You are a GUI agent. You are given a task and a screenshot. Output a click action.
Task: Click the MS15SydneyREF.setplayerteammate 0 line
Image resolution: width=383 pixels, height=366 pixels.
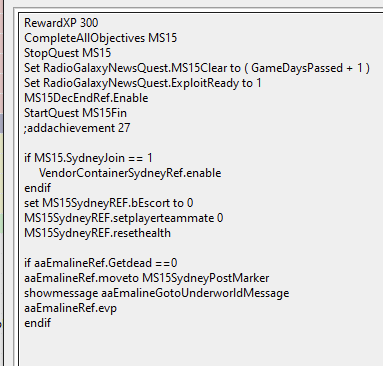pyautogui.click(x=124, y=218)
